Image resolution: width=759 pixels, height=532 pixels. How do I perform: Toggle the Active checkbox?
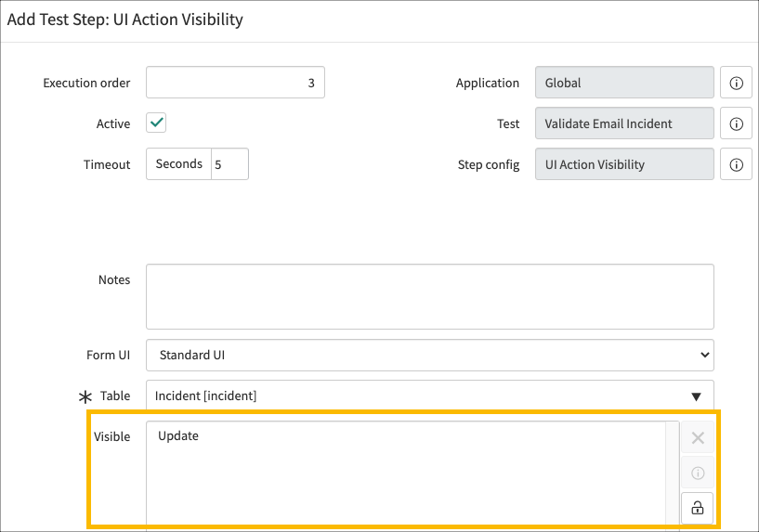pyautogui.click(x=156, y=123)
